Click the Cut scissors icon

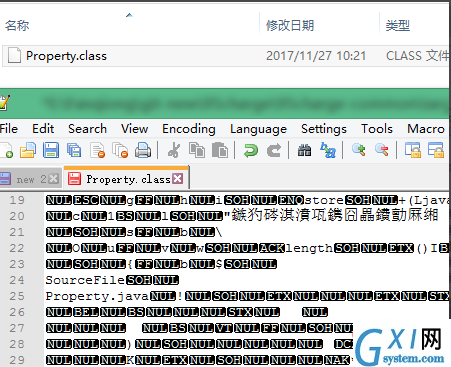pyautogui.click(x=174, y=150)
